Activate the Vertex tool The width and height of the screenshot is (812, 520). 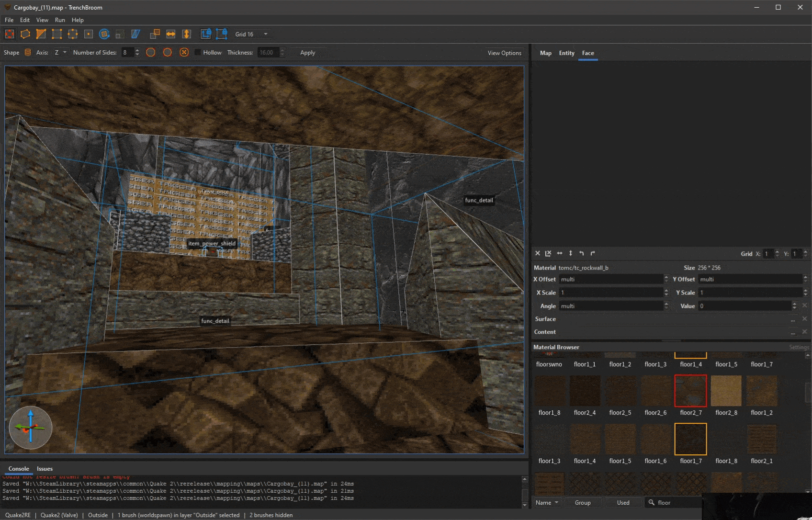[57, 34]
